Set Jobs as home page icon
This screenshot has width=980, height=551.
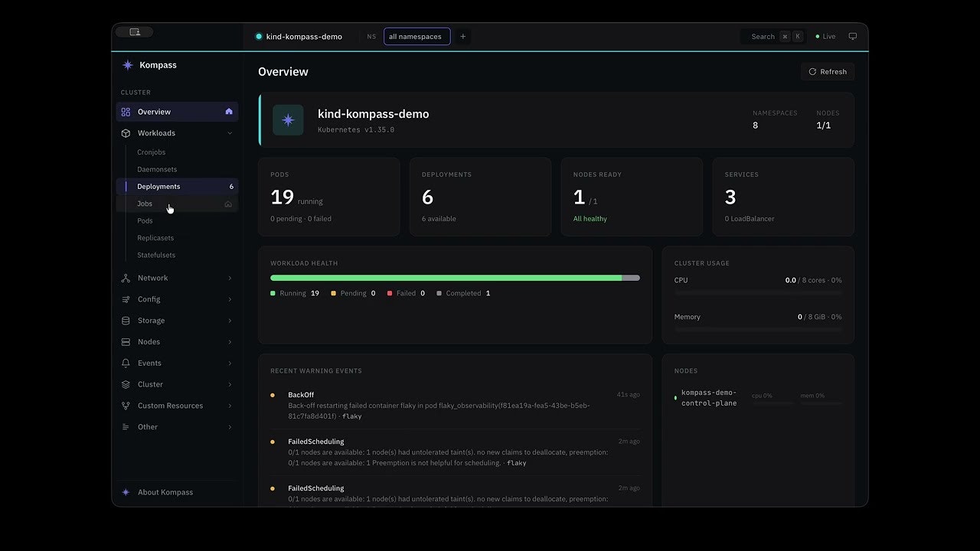[228, 204]
